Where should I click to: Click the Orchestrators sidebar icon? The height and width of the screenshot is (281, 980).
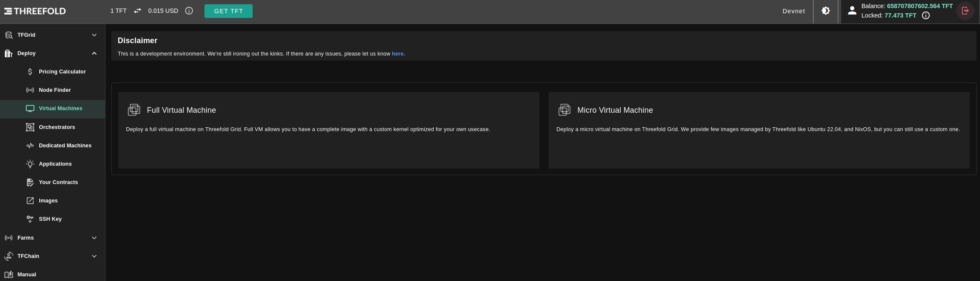30,127
